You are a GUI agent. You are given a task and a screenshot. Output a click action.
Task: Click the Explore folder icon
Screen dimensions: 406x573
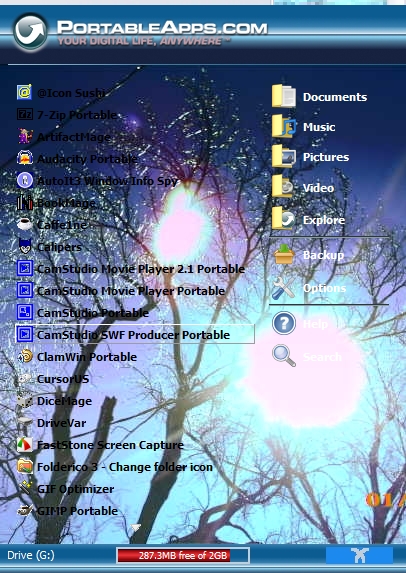(283, 219)
